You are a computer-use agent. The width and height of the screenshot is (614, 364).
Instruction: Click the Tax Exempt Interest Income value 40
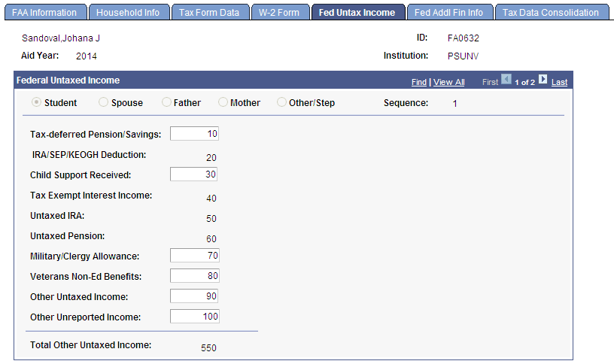point(211,199)
